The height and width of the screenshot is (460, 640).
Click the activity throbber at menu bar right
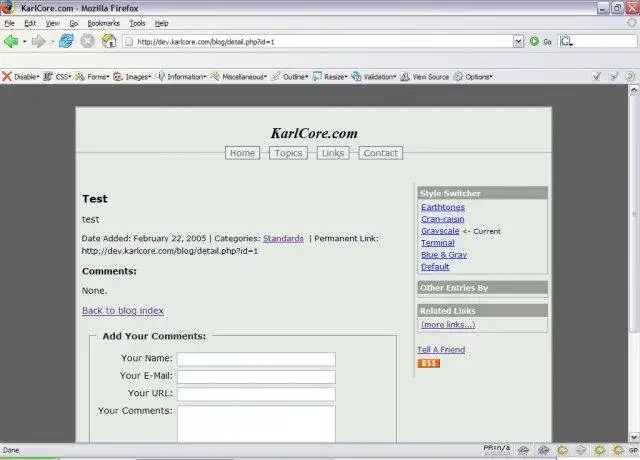(631, 23)
